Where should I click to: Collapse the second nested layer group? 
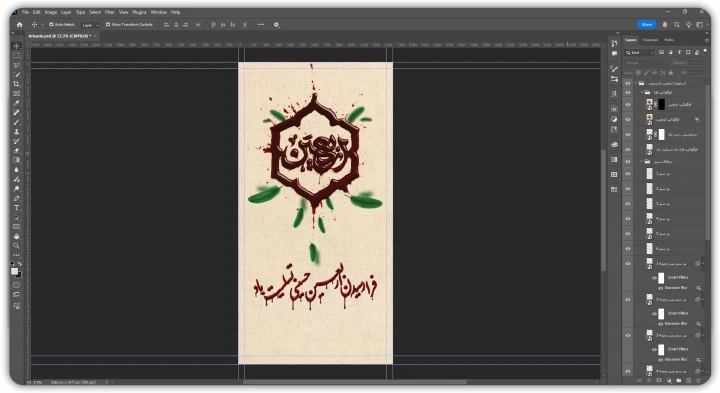coord(642,92)
